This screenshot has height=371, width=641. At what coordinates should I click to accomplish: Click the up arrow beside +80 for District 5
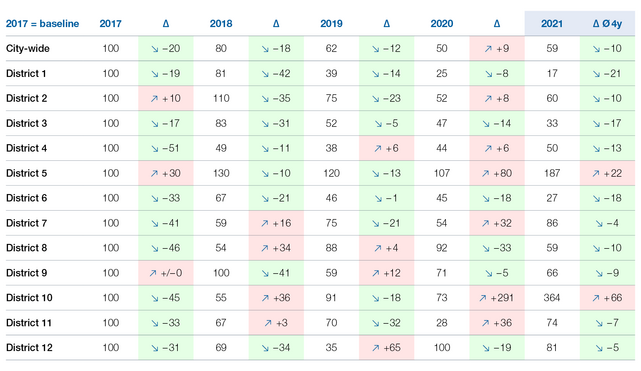coord(485,174)
